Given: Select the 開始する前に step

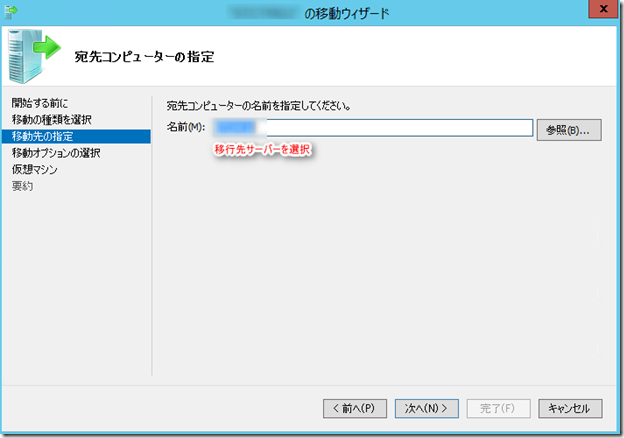Looking at the screenshot, I should (x=40, y=103).
